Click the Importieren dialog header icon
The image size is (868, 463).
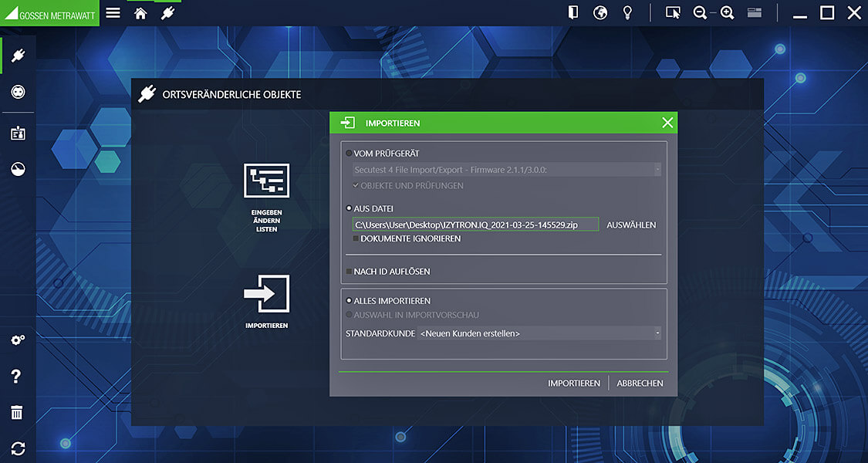point(348,123)
